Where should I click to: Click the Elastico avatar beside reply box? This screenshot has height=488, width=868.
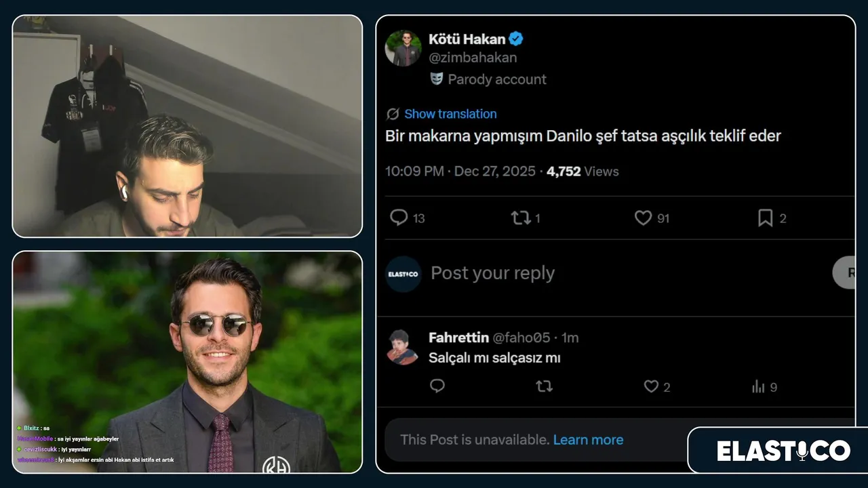click(x=403, y=274)
